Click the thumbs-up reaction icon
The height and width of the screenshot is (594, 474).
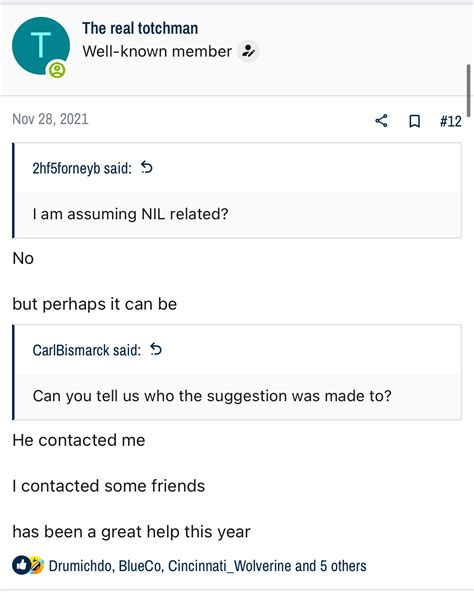21,566
